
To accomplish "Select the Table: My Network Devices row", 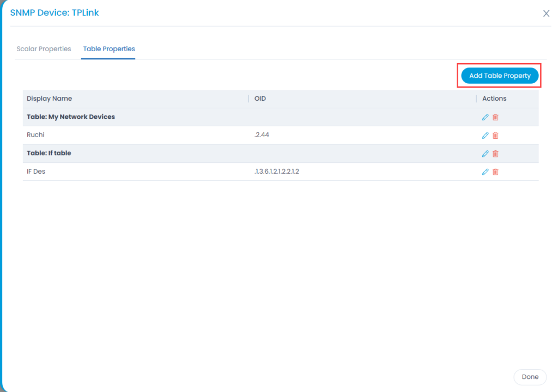I will pyautogui.click(x=71, y=117).
